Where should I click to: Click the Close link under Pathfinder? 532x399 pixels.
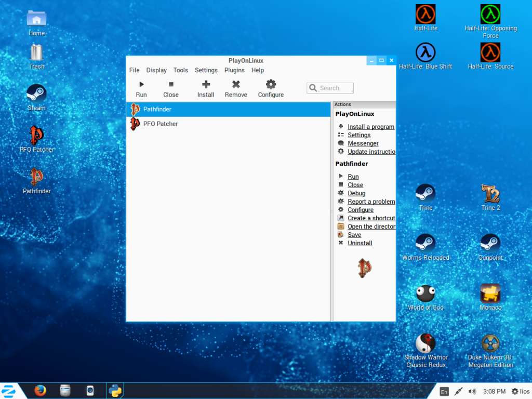click(x=355, y=185)
